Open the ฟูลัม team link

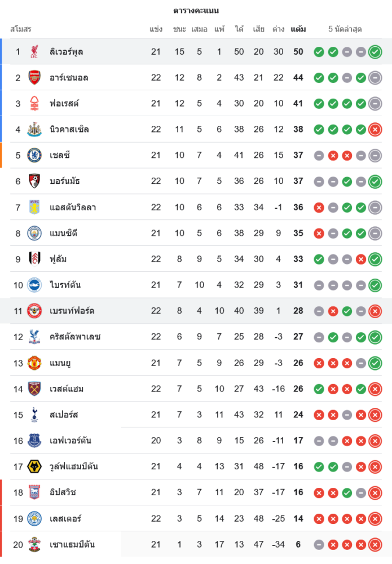[x=59, y=259]
